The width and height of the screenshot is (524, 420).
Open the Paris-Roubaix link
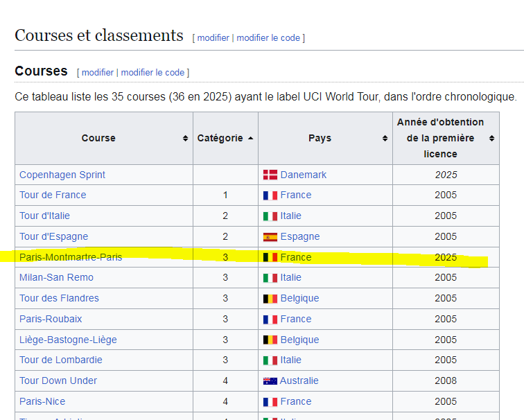[x=51, y=319]
